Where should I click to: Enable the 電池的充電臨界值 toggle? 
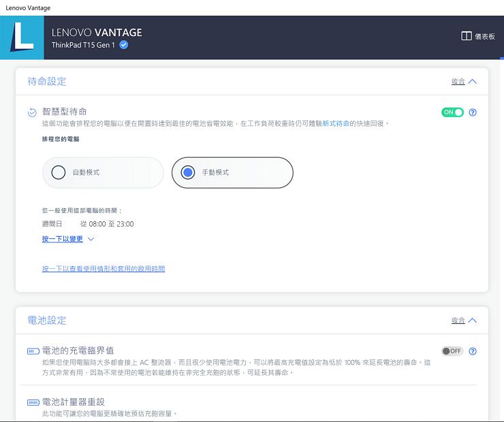452,351
